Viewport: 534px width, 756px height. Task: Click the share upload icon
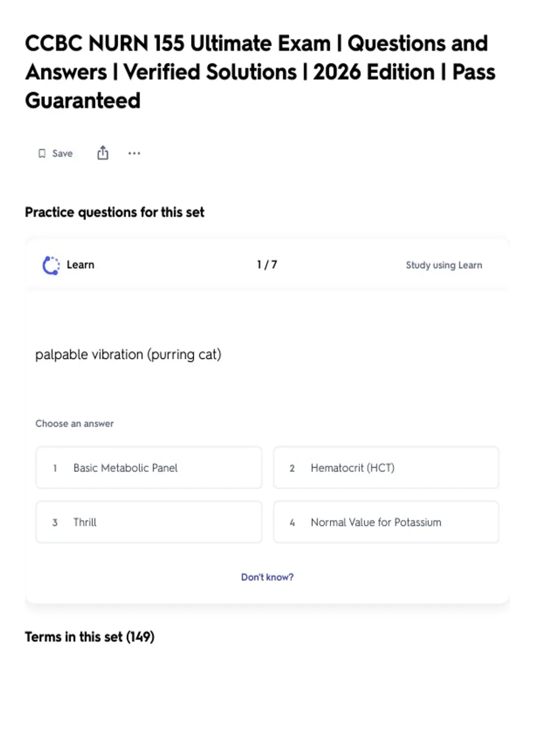[103, 153]
